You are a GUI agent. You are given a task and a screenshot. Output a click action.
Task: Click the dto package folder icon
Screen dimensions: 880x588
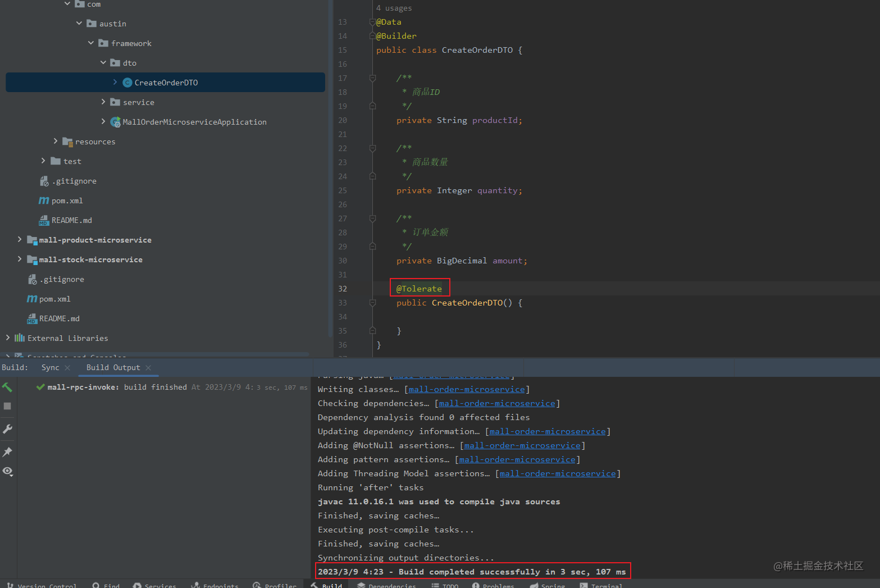click(x=115, y=63)
